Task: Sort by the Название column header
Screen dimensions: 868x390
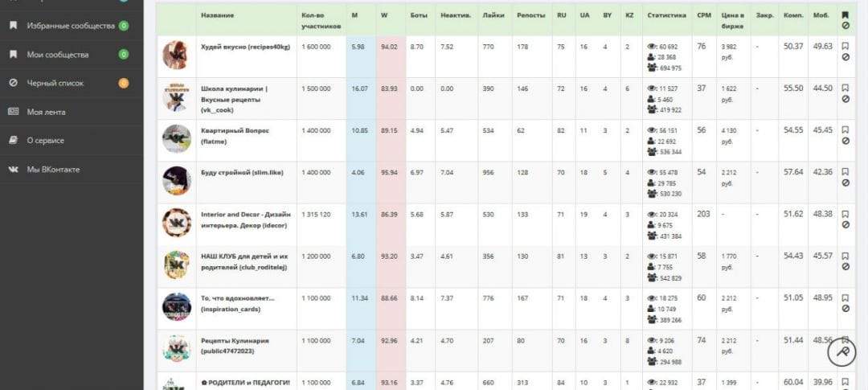Action: tap(217, 15)
